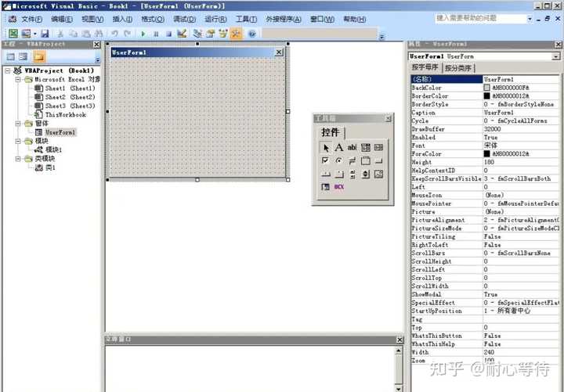Click the Find binoculars icon

point(98,34)
